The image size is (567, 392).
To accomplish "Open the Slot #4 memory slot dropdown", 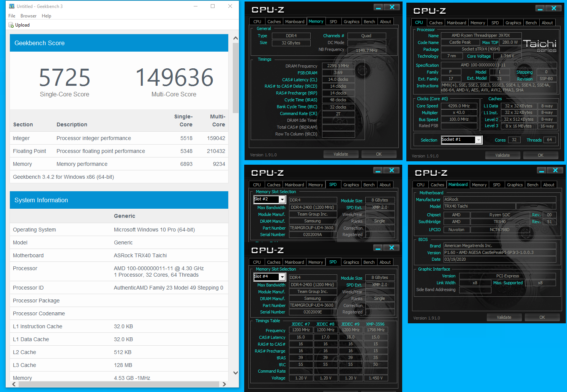I will tap(282, 277).
